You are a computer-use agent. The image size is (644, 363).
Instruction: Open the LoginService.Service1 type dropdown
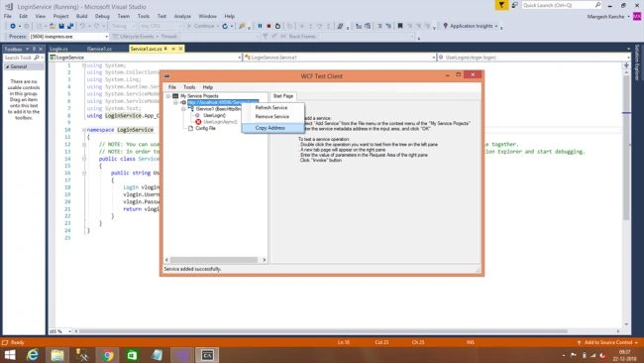(340, 58)
